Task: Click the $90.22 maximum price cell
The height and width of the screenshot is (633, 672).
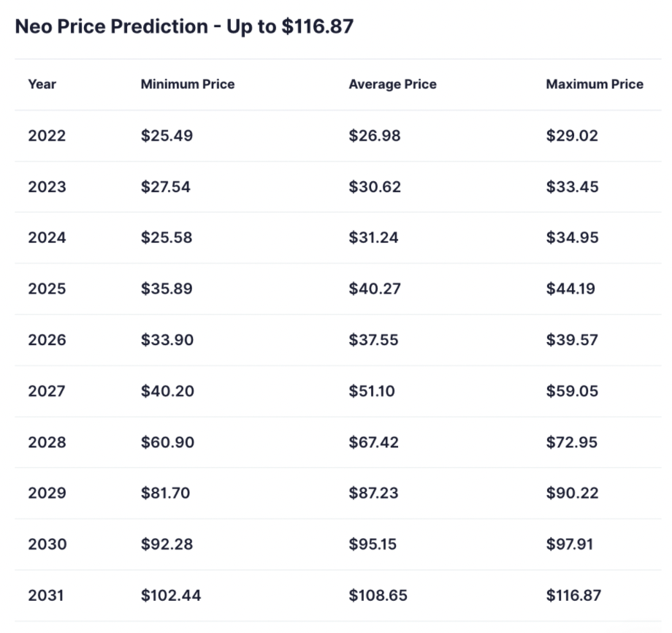Action: coord(572,493)
